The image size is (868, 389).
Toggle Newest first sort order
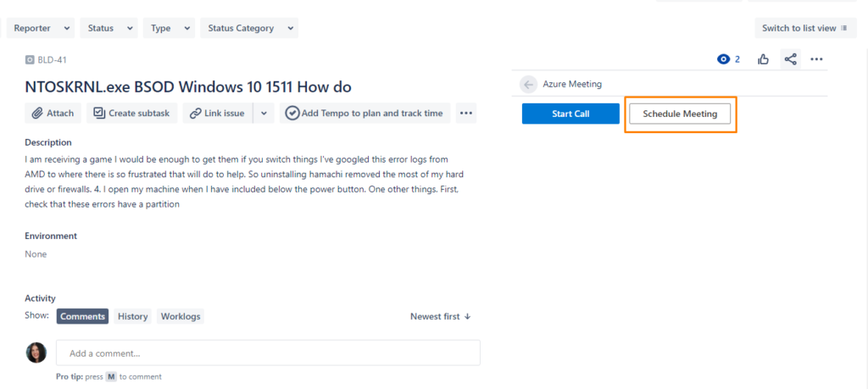pos(441,316)
